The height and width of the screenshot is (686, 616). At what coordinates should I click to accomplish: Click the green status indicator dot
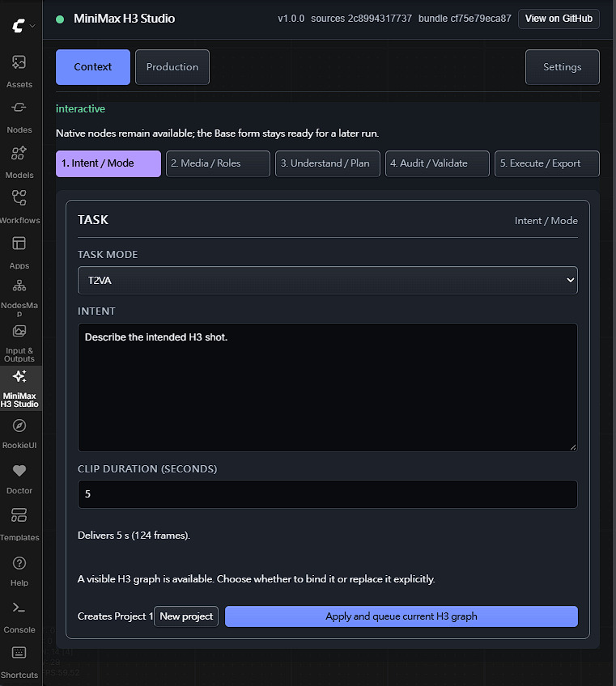click(60, 19)
